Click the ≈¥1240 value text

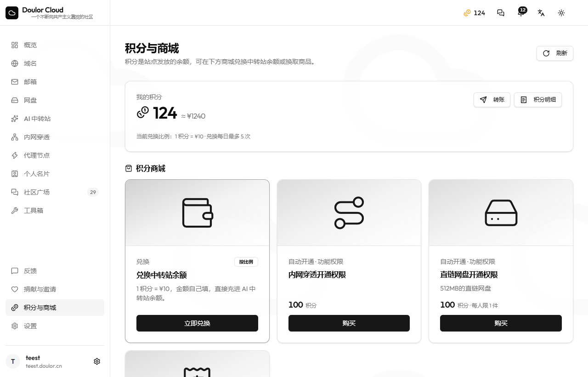coord(193,116)
